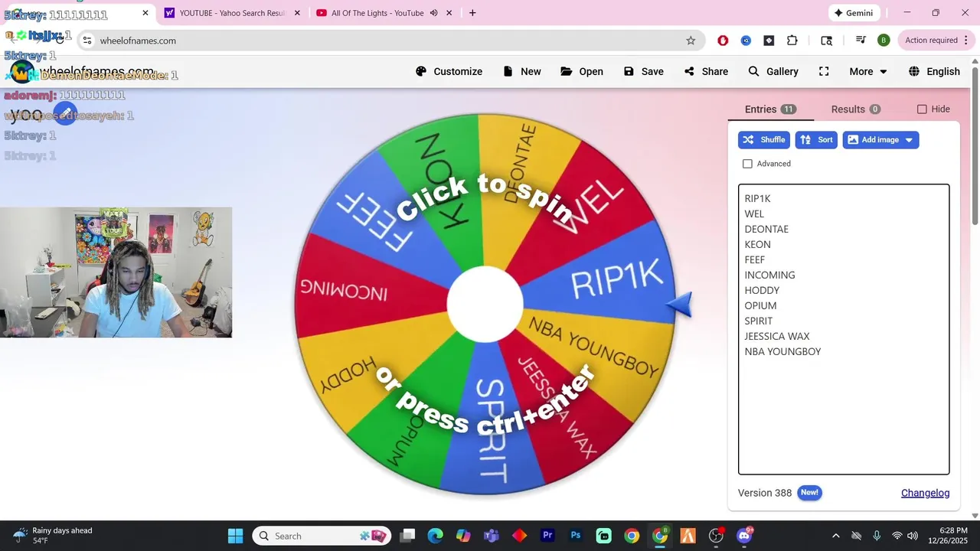Tick the Hide checkbox
980x551 pixels.
922,109
